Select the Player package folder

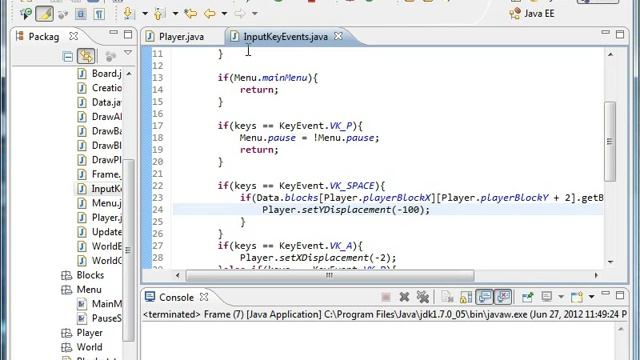(82, 333)
